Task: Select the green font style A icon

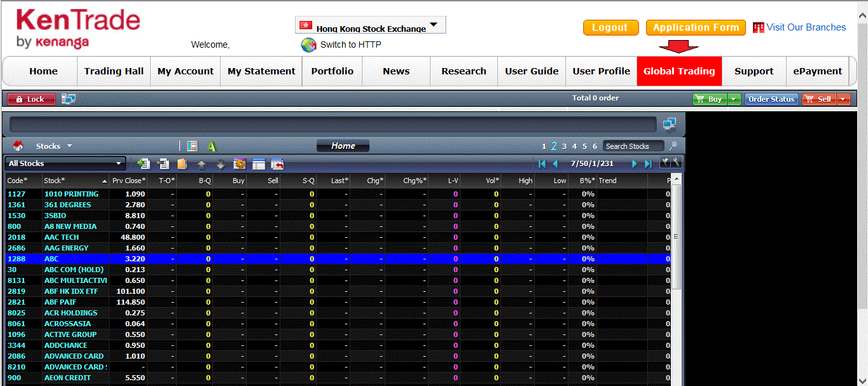Action: point(212,146)
